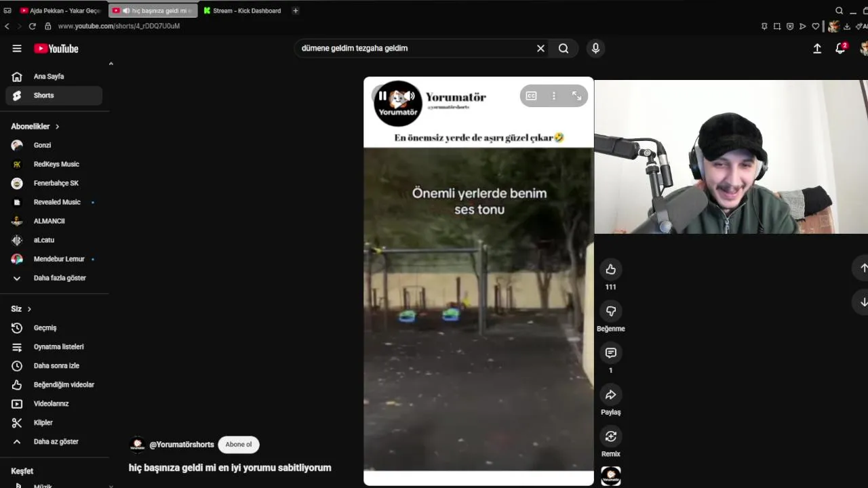Image resolution: width=868 pixels, height=488 pixels.
Task: Open Beğendiğim videolar list
Action: click(54, 385)
